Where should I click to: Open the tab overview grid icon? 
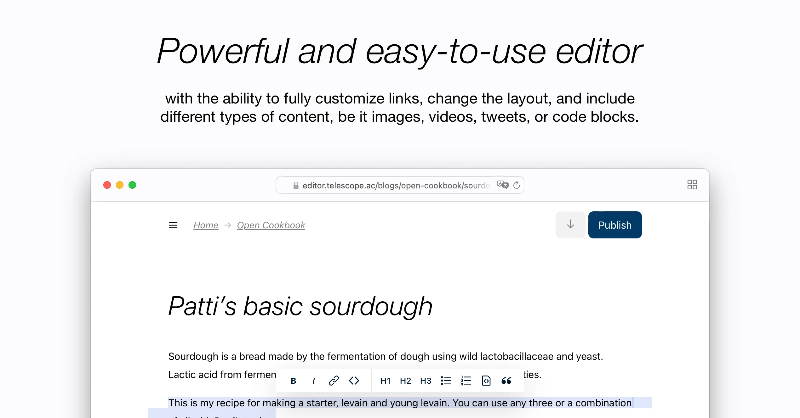pyautogui.click(x=692, y=185)
